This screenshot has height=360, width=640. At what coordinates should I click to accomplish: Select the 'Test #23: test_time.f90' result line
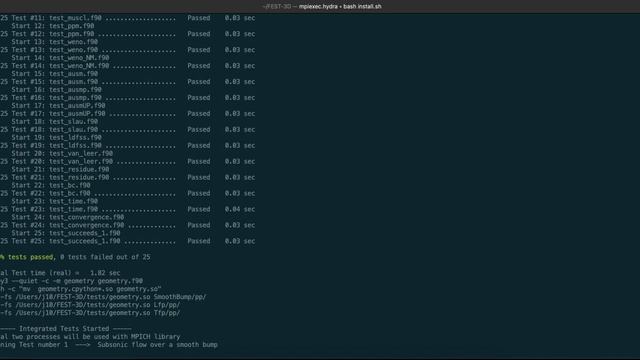(128, 209)
